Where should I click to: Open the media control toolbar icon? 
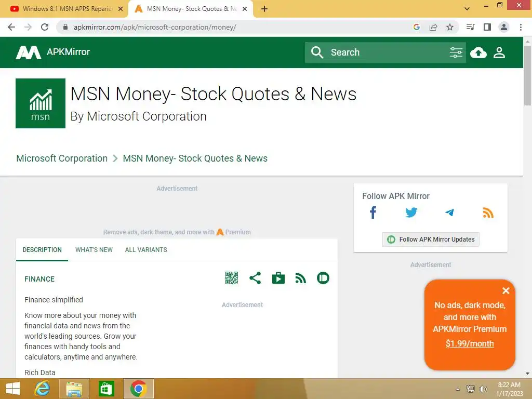(470, 27)
